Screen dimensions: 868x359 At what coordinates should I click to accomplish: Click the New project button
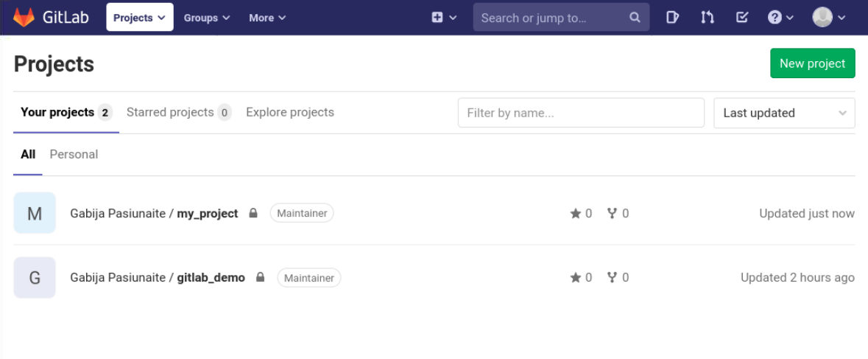(x=812, y=63)
